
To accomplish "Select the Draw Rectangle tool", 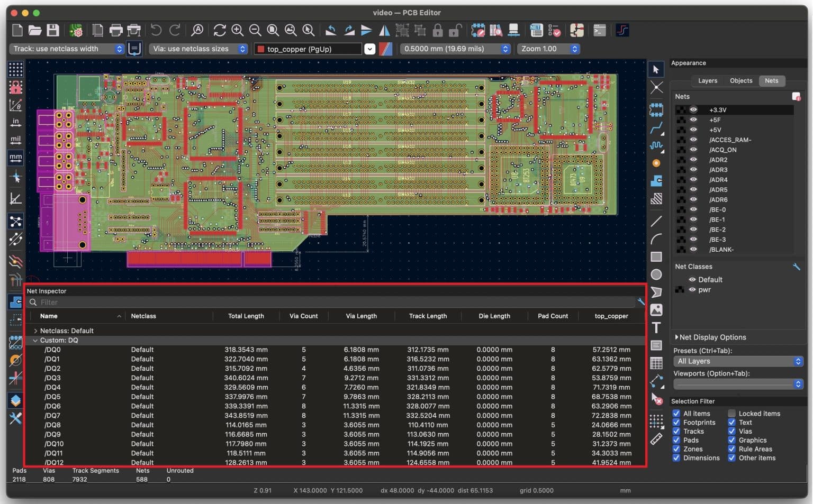I will [x=656, y=257].
